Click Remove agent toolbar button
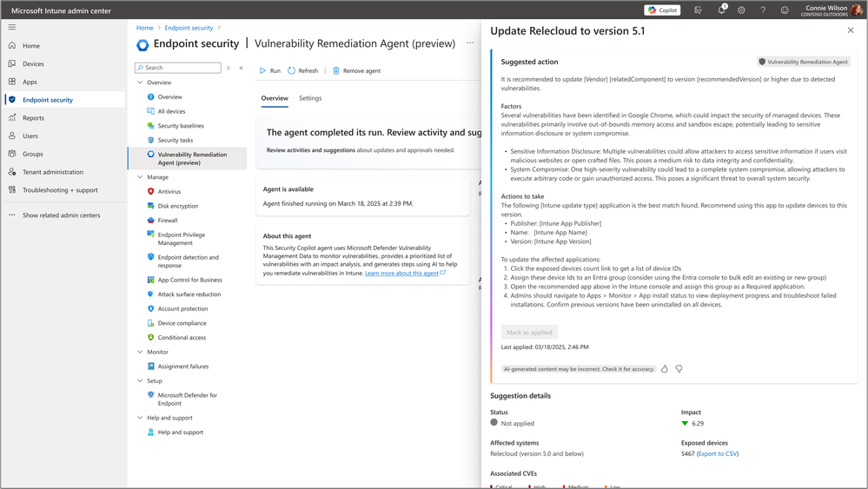868x489 pixels. [356, 71]
